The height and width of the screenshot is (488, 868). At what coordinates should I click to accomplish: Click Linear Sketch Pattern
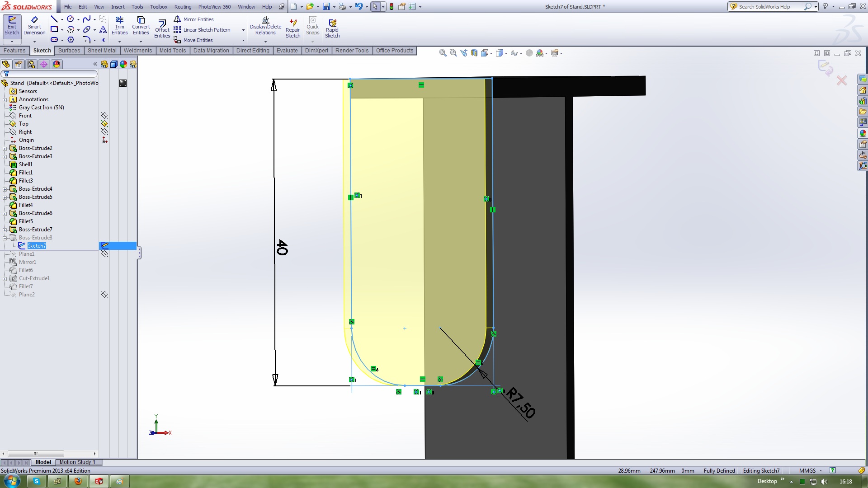tap(202, 30)
